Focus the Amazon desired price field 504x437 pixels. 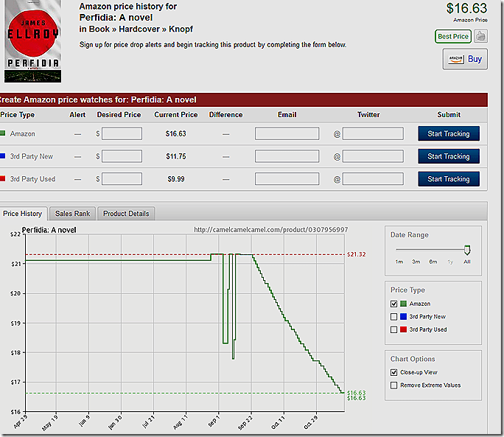tap(122, 133)
